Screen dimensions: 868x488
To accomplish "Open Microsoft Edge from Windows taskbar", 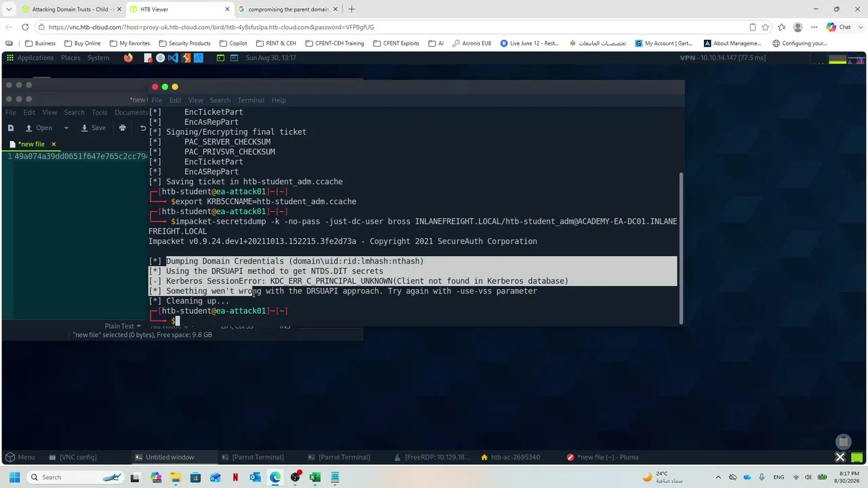I will click(x=275, y=477).
